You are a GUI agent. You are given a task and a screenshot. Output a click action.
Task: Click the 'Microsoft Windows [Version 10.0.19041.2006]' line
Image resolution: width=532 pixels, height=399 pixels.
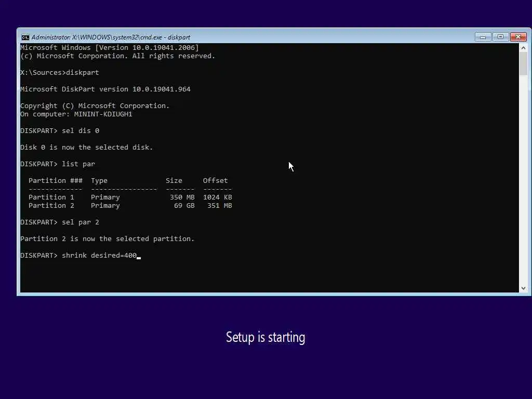tap(109, 47)
